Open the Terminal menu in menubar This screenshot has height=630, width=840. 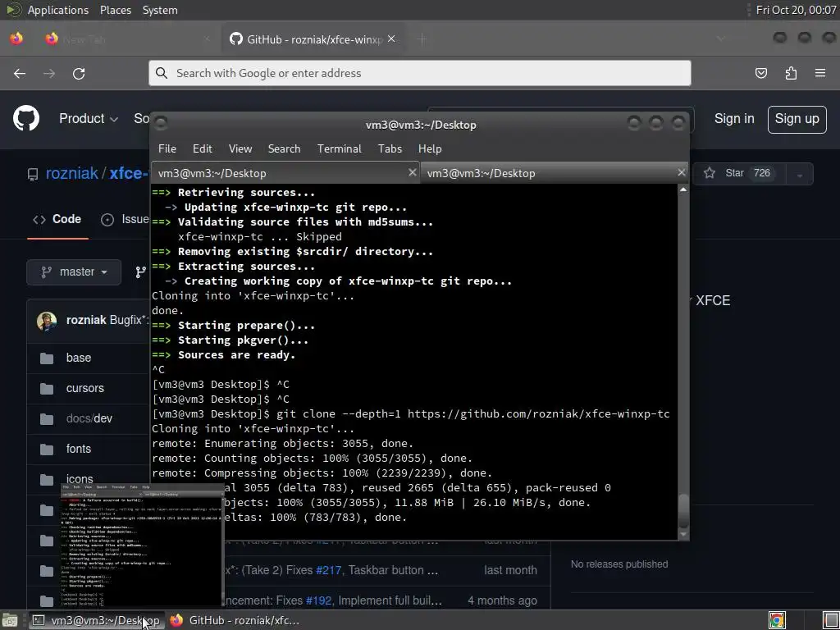(x=339, y=149)
